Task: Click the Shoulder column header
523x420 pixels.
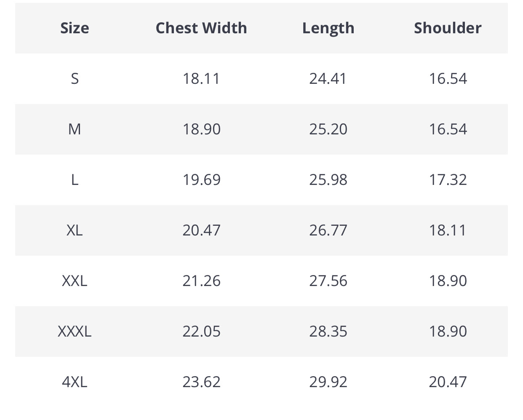Action: click(x=448, y=28)
